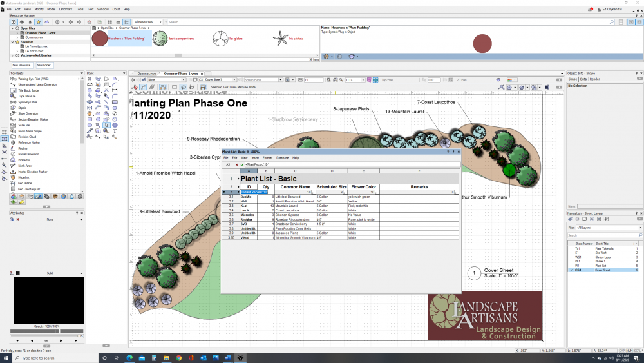Image resolution: width=644 pixels, height=363 pixels.
Task: Click the Protractor tool
Action: coord(25,160)
